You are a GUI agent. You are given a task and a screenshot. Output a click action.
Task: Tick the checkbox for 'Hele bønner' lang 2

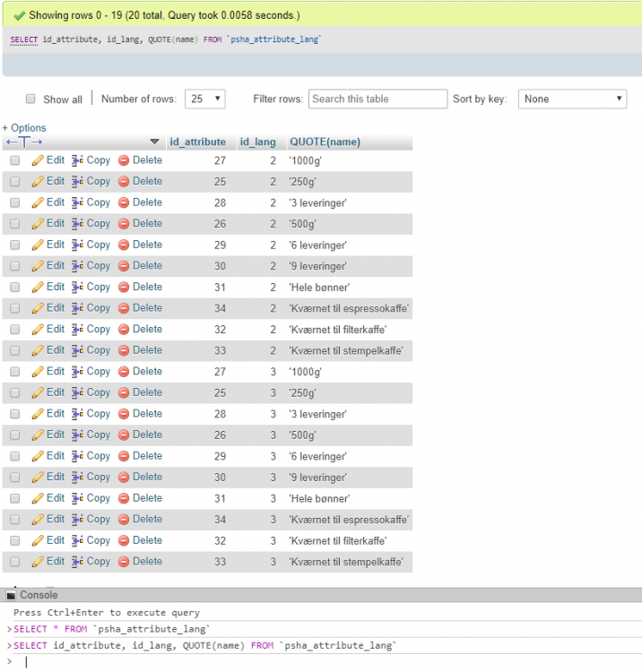15,287
